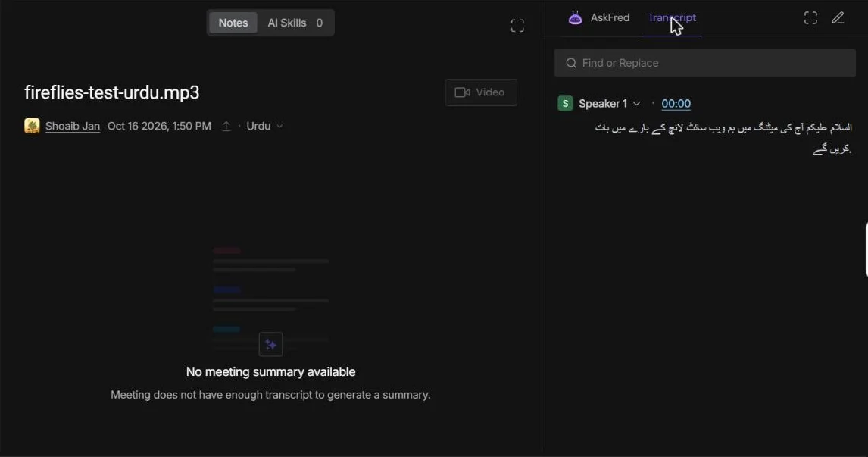Click the Oct 16 2026, 1:50 PM date
Viewport: 868px width, 457px height.
[x=159, y=127]
